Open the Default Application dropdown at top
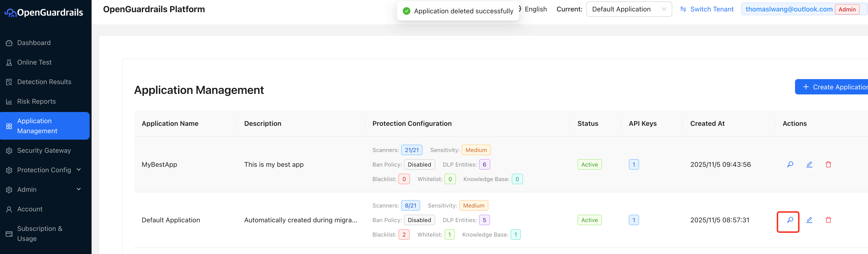Image resolution: width=868 pixels, height=254 pixels. [x=629, y=9]
